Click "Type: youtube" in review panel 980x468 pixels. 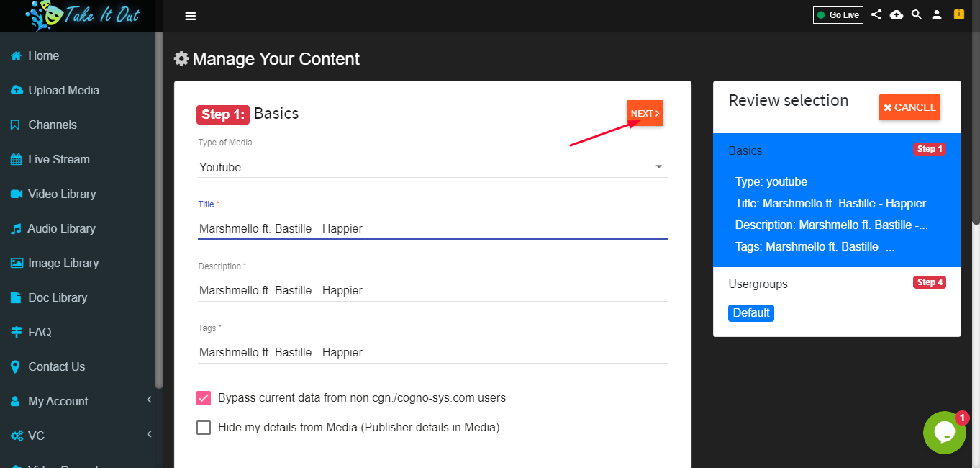(771, 182)
